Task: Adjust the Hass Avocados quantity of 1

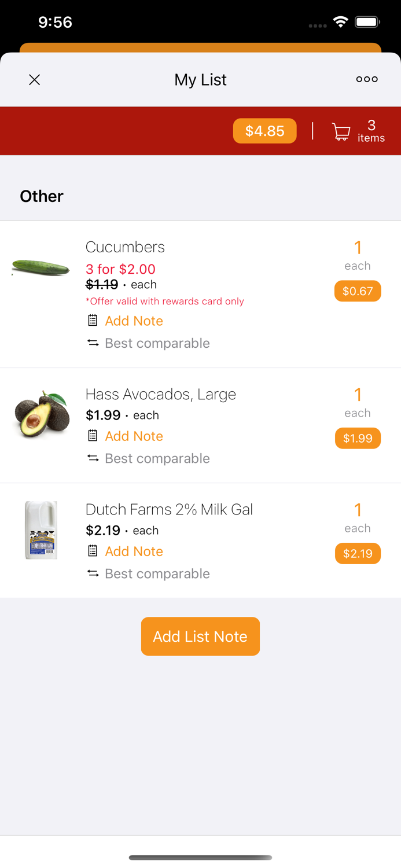Action: click(358, 395)
